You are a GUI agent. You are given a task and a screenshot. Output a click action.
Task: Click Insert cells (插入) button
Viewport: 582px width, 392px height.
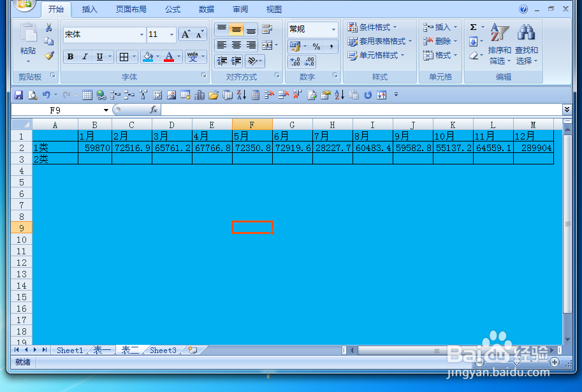tap(440, 27)
